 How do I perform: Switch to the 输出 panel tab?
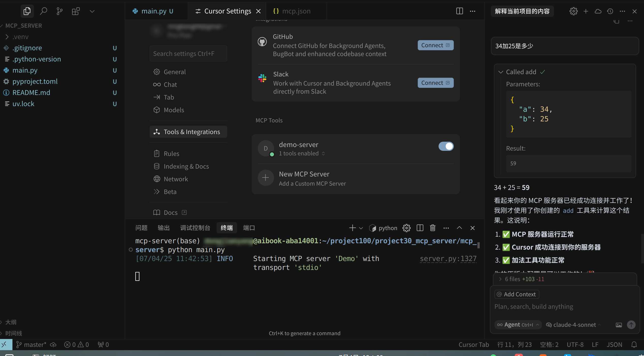pyautogui.click(x=164, y=228)
